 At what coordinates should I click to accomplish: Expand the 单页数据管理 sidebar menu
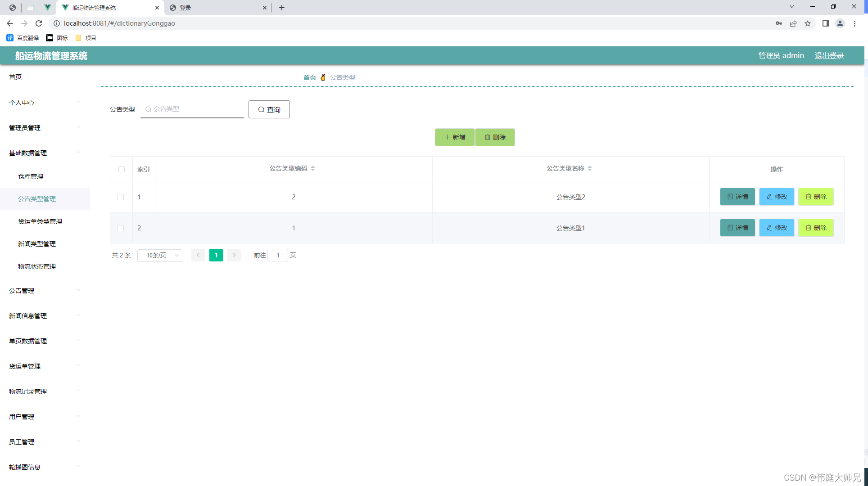[x=45, y=341]
